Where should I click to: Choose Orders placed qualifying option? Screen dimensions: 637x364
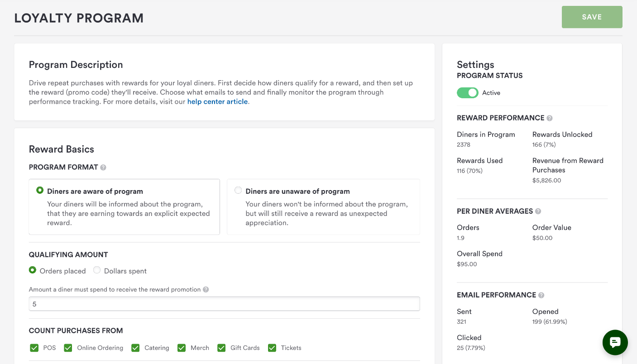[33, 270]
